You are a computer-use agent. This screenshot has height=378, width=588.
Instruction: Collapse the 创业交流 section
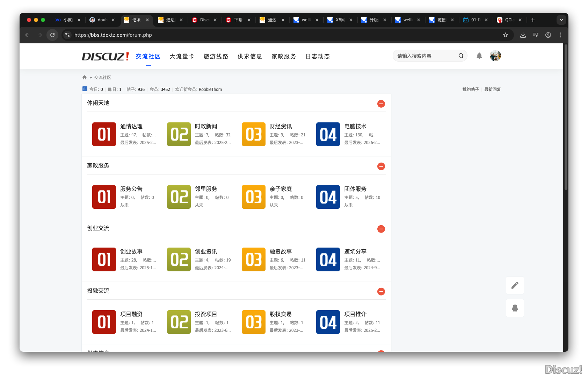click(x=381, y=229)
